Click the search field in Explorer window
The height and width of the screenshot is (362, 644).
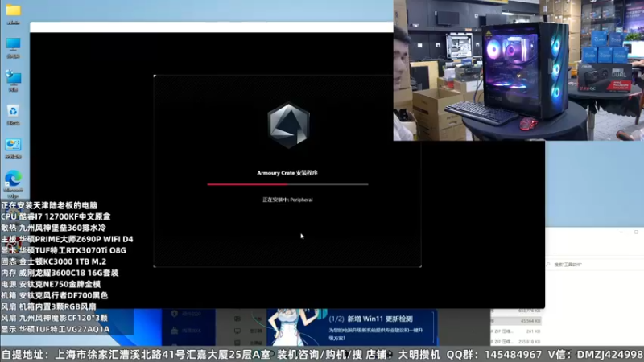click(x=593, y=265)
